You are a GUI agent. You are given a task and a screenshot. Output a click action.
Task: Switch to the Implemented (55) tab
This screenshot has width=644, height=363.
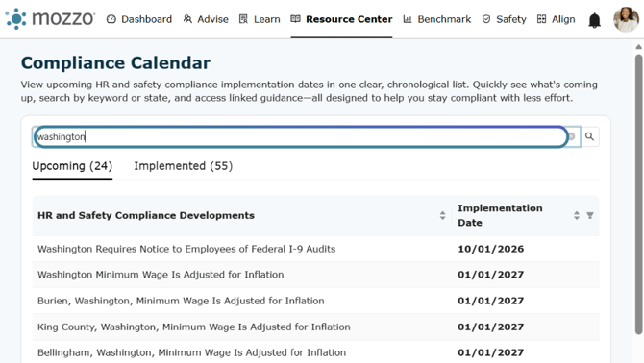(x=184, y=166)
